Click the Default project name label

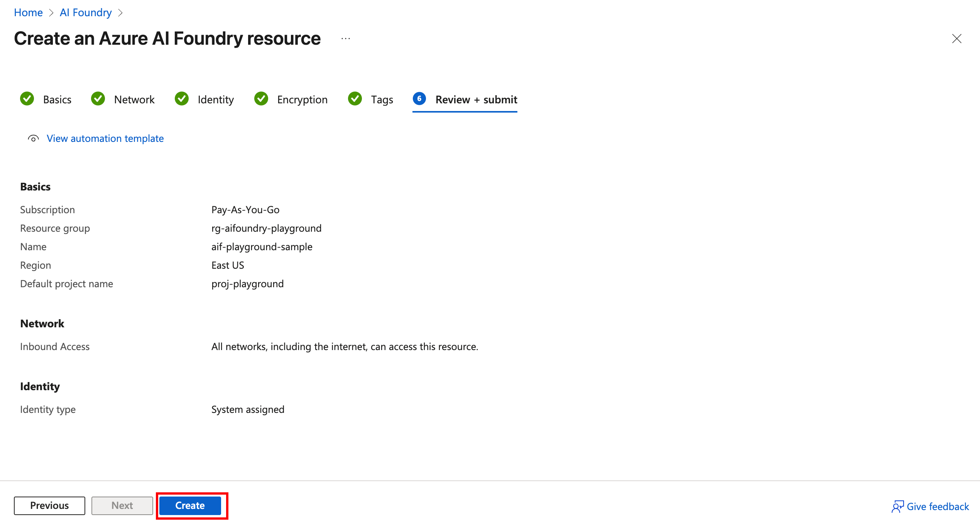click(66, 284)
